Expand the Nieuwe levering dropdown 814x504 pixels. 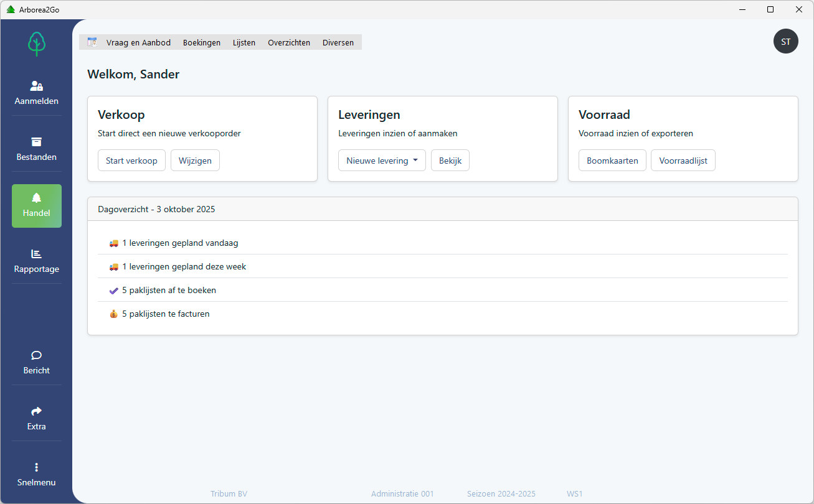click(382, 161)
